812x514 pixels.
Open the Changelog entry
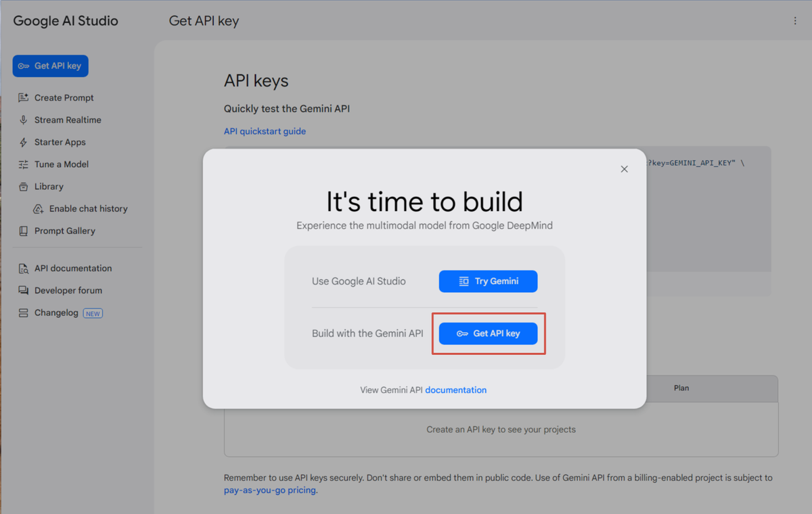click(56, 313)
